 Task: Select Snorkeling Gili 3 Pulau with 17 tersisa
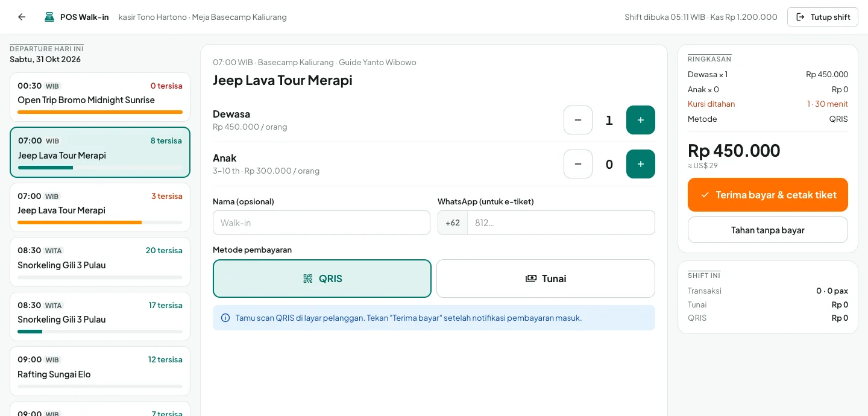click(x=100, y=317)
